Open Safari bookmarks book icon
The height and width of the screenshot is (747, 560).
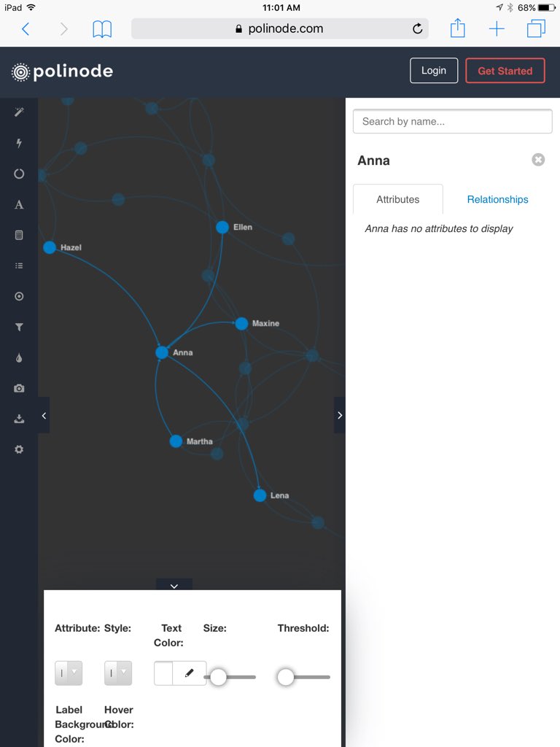pos(102,29)
